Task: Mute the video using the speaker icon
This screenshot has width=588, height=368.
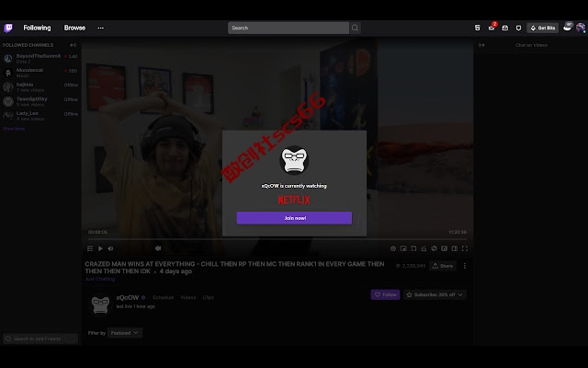Action: (110, 248)
